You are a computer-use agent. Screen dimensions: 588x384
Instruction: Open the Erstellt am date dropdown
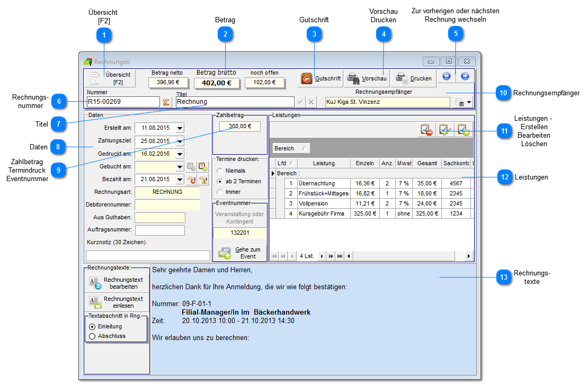coord(180,128)
